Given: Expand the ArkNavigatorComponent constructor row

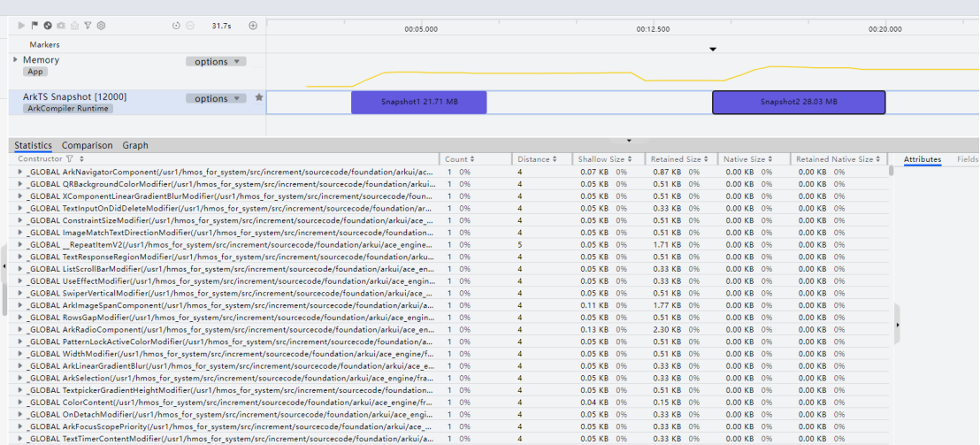Looking at the screenshot, I should click(20, 172).
